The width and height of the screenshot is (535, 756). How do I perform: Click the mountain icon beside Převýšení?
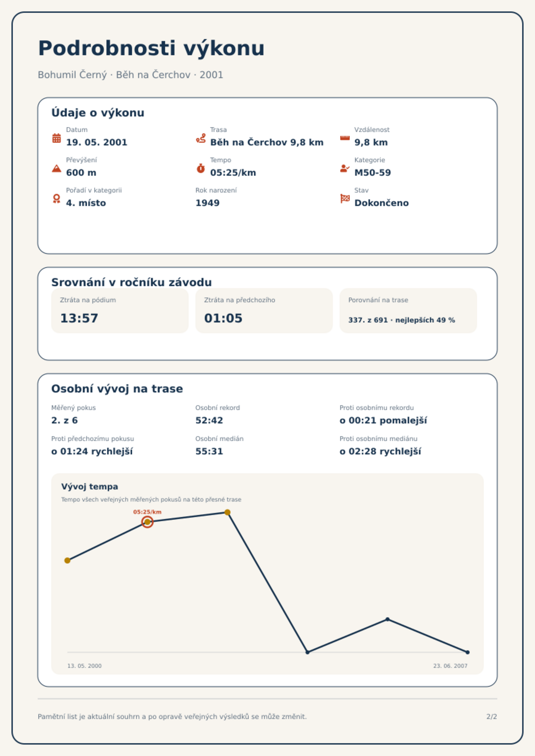pyautogui.click(x=57, y=168)
